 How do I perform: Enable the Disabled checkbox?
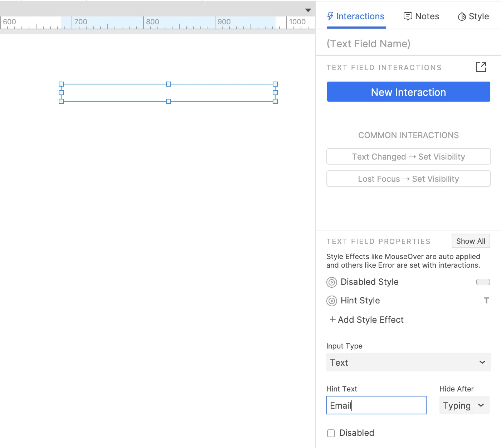[x=331, y=433]
